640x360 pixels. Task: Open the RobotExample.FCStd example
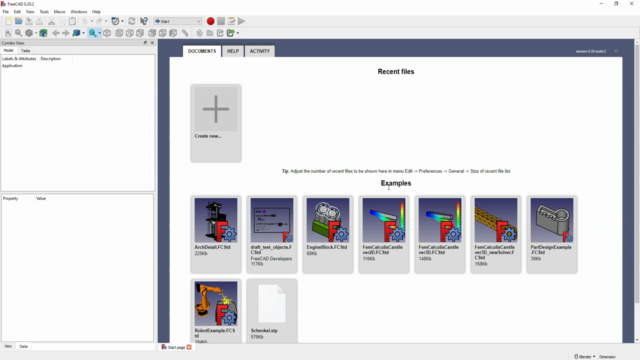click(216, 311)
